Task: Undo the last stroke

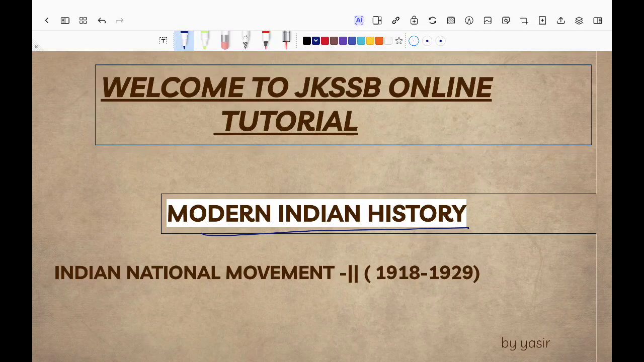Action: click(102, 21)
